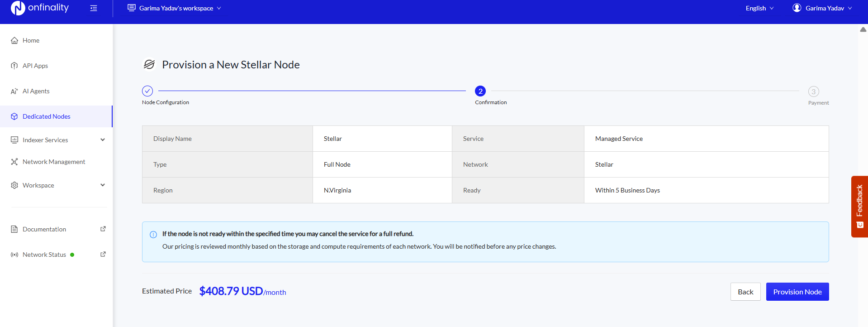Viewport: 868px width, 327px height.
Task: Click the pricing review notice sentence
Action: 359,246
